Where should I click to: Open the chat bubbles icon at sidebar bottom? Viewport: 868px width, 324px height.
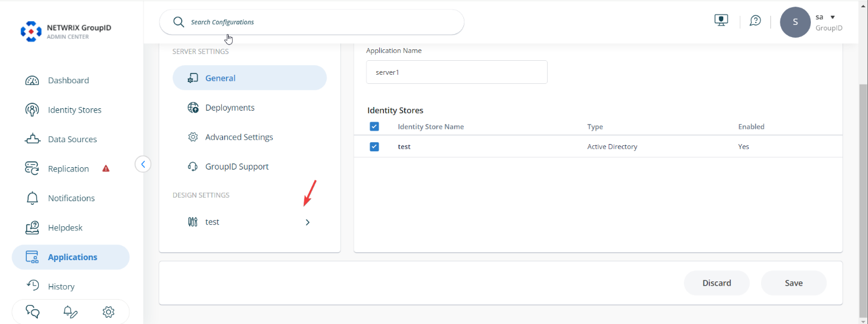(33, 312)
